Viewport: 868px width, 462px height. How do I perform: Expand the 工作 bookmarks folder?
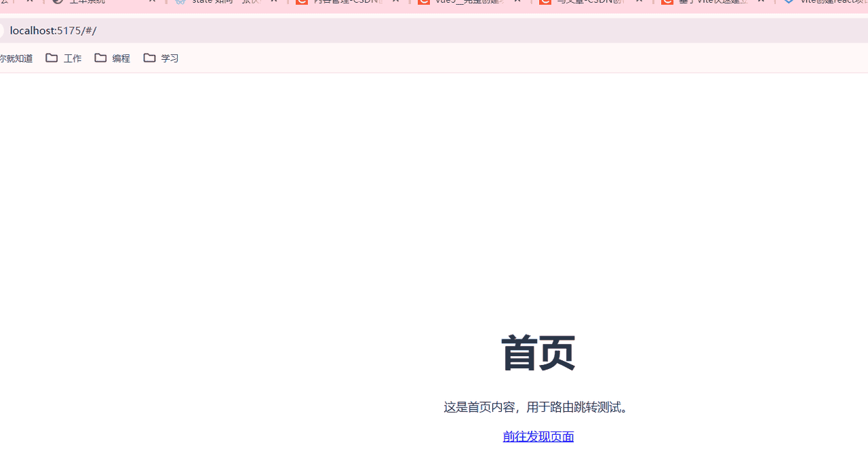[64, 58]
